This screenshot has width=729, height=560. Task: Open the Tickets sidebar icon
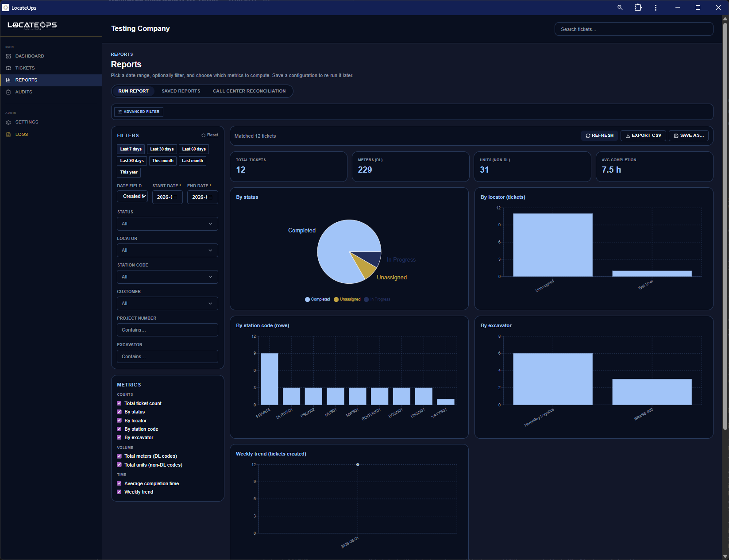click(x=8, y=68)
